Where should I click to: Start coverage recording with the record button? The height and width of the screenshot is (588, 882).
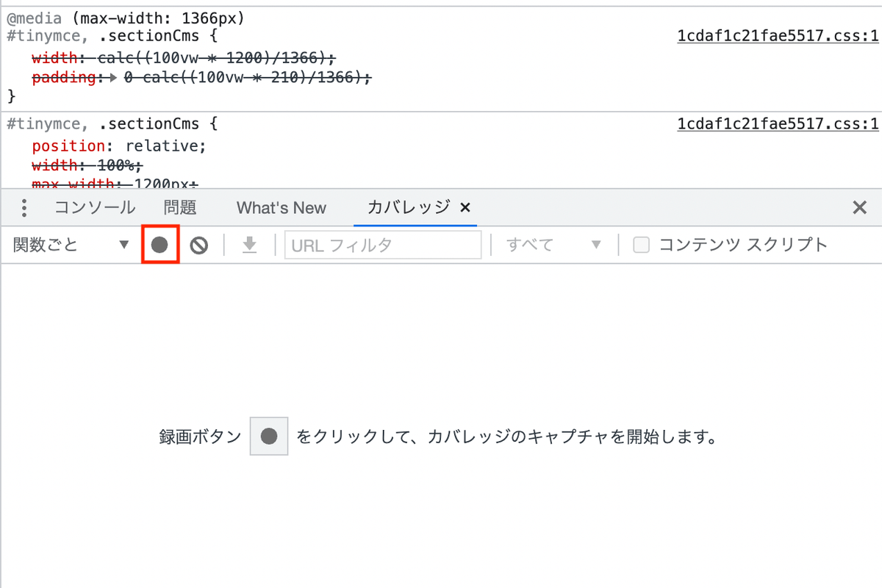[x=159, y=244]
